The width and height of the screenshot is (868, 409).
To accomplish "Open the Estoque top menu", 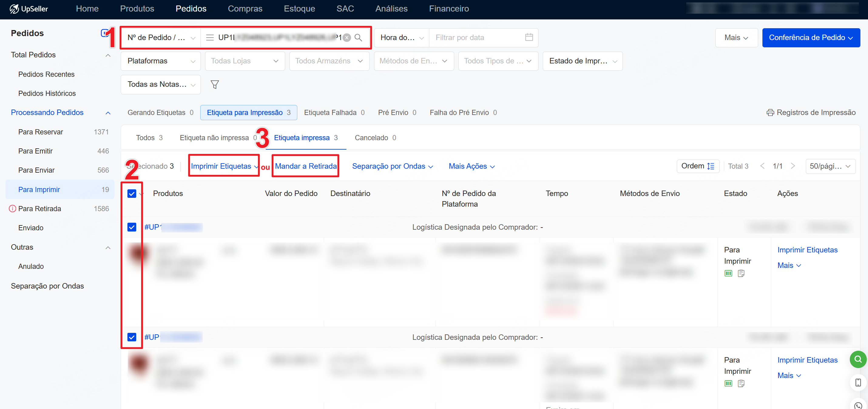I will coord(299,9).
